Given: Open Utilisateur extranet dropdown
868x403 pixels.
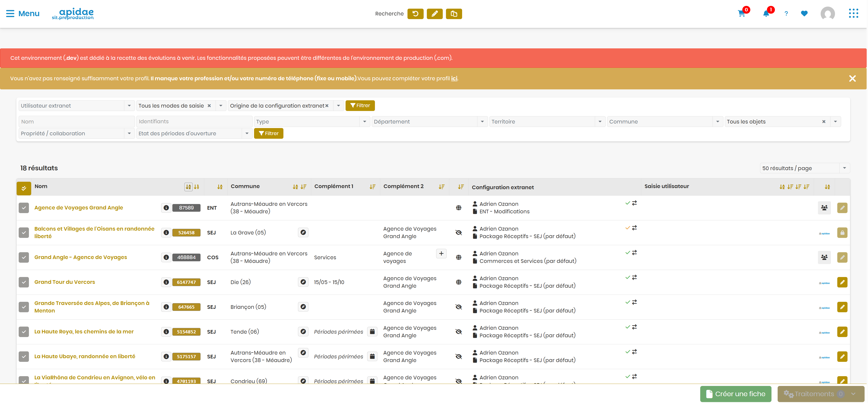Looking at the screenshot, I should (x=76, y=106).
